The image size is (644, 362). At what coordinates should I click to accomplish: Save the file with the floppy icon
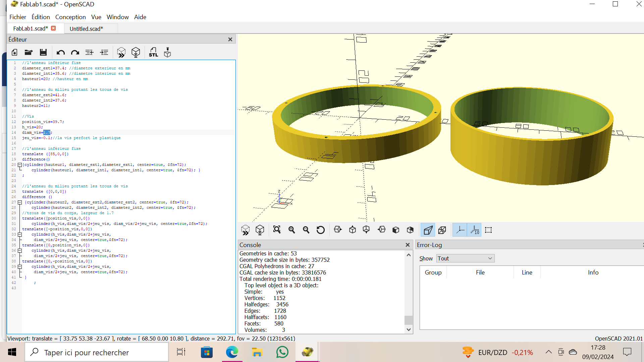[x=43, y=52]
